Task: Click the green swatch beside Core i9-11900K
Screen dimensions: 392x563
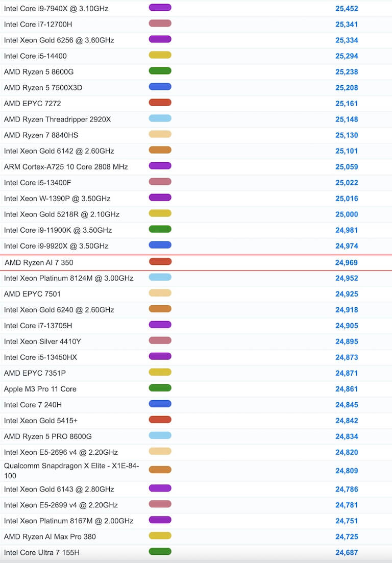Action: (x=160, y=229)
